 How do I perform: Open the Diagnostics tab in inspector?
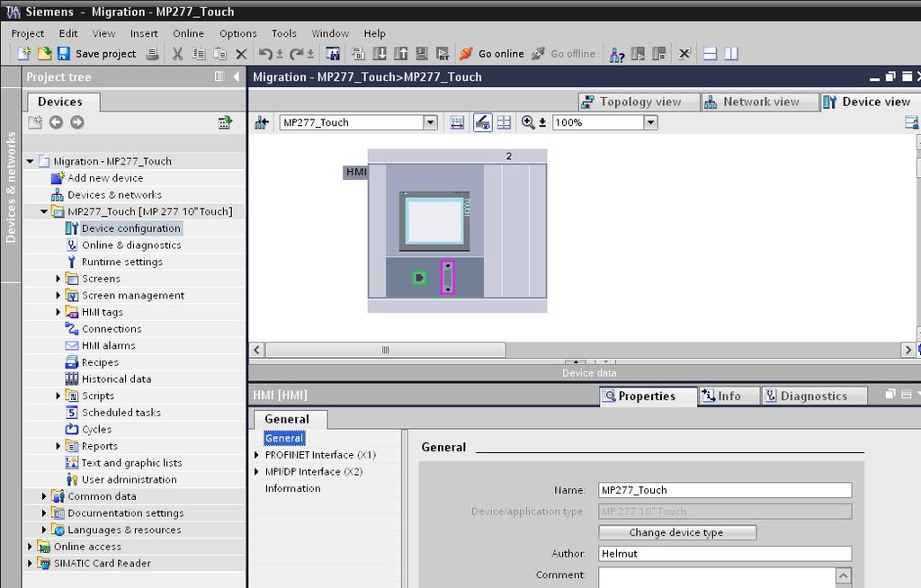(814, 396)
